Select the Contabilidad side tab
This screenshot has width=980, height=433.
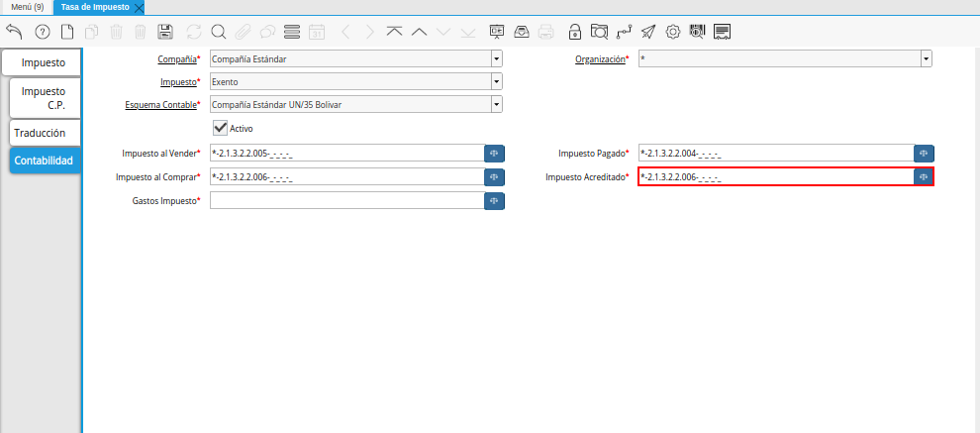45,161
